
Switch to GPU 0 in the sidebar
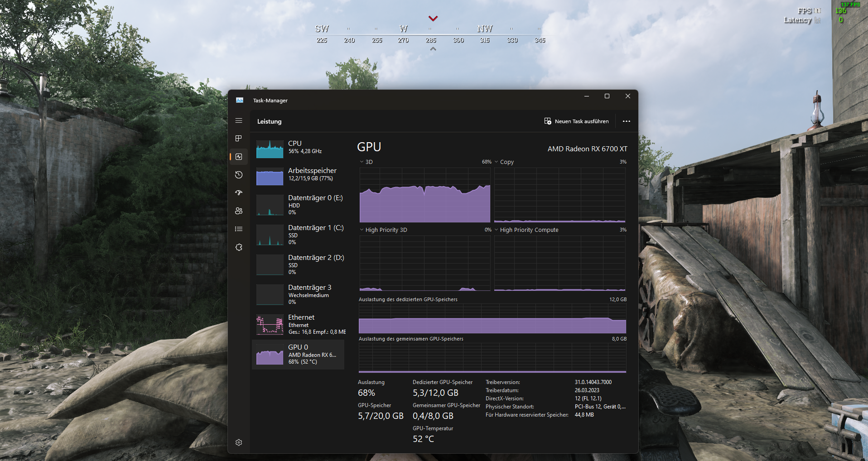(x=298, y=355)
